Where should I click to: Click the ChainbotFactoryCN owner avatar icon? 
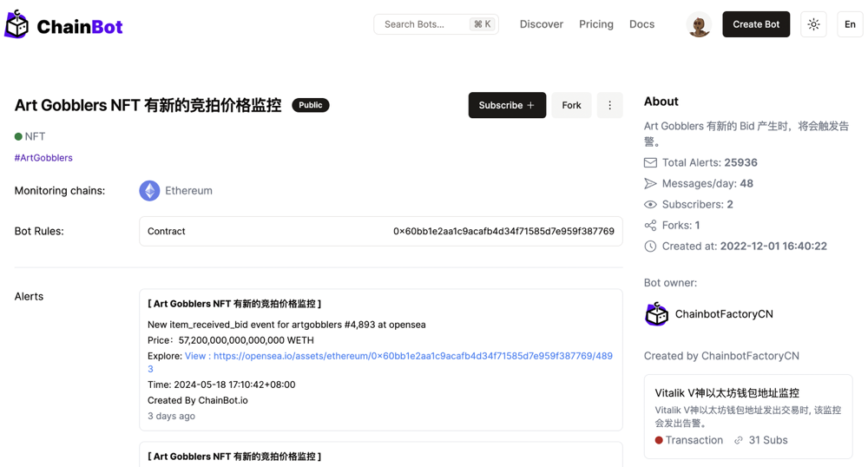pos(657,314)
